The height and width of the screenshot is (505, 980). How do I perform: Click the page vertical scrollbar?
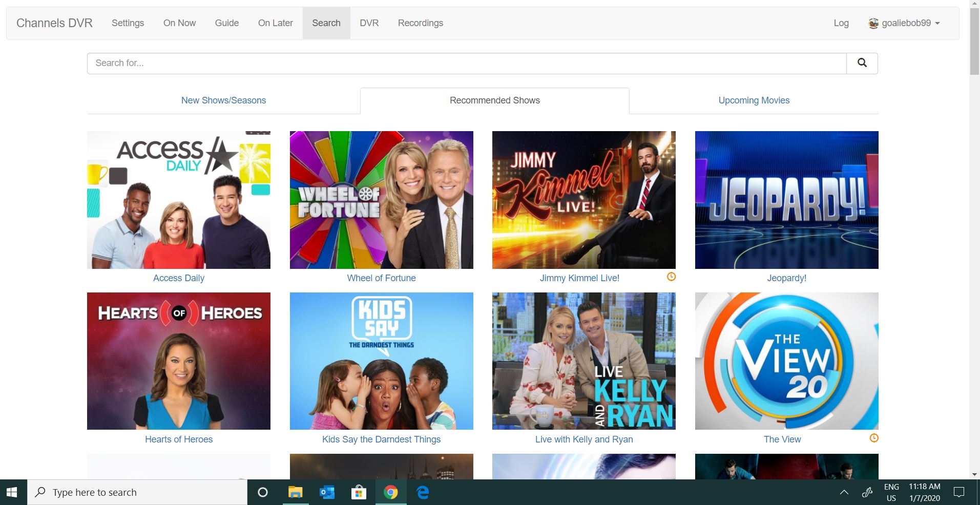(x=974, y=256)
